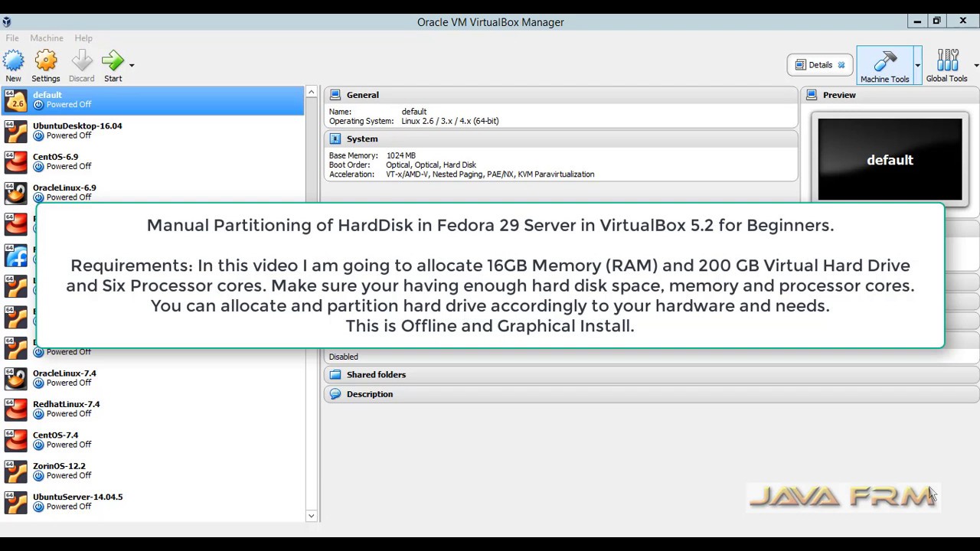
Task: Select Global Tools icon
Action: click(x=948, y=60)
